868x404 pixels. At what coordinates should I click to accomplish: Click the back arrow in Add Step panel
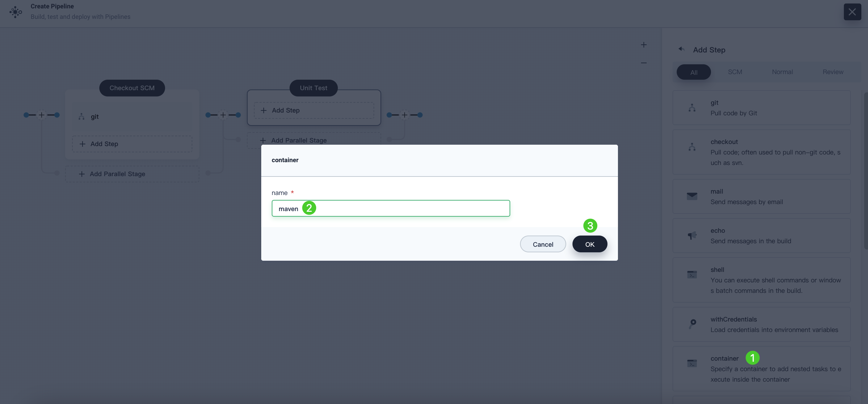[682, 49]
